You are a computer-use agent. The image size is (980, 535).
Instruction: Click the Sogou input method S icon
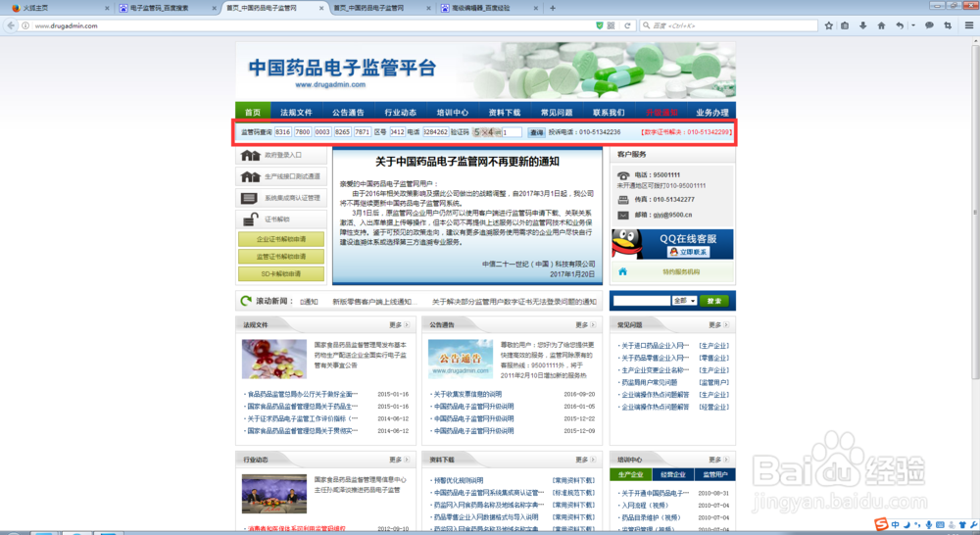click(x=881, y=524)
